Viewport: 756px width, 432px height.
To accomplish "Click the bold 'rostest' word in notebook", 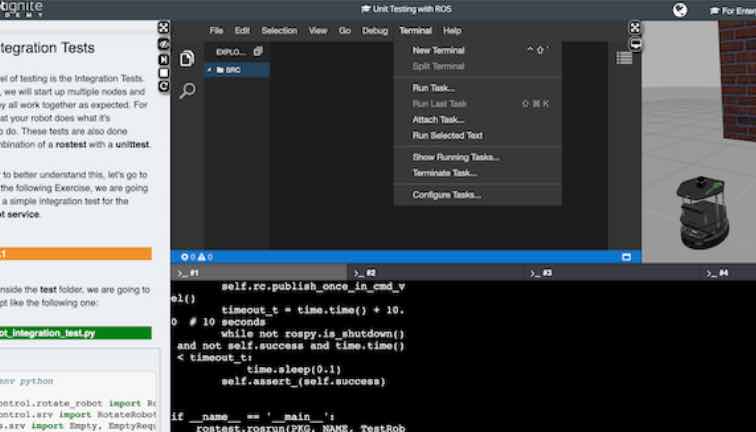I will [71, 144].
